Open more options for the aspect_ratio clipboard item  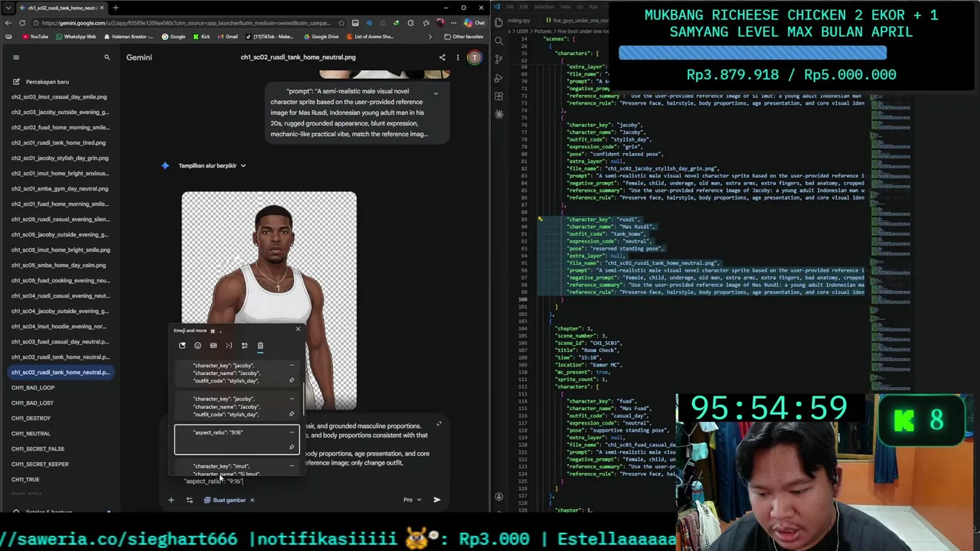click(292, 432)
